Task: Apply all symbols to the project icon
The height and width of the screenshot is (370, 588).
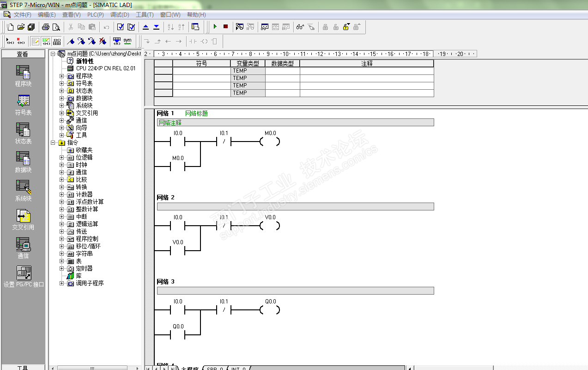Action: 117,41
